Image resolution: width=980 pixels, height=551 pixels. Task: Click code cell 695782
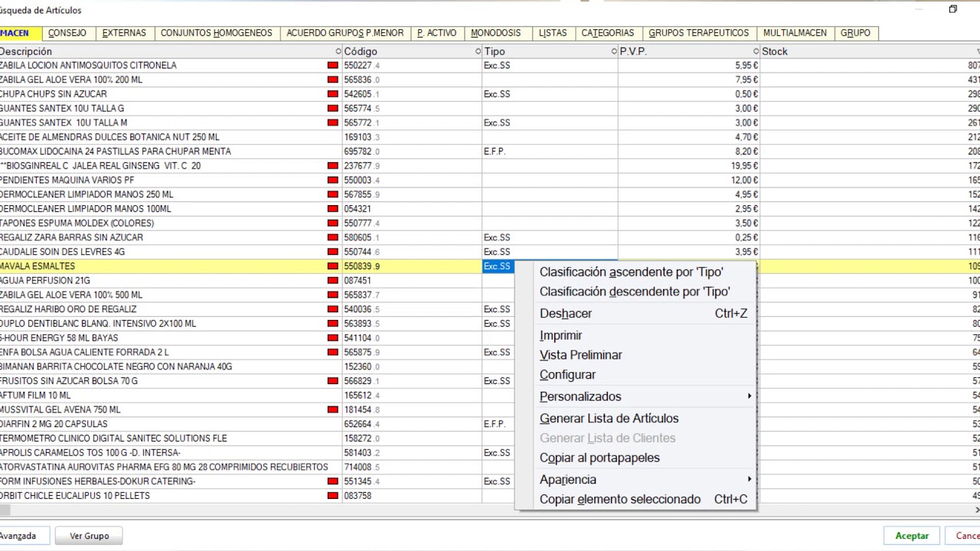[x=412, y=152]
